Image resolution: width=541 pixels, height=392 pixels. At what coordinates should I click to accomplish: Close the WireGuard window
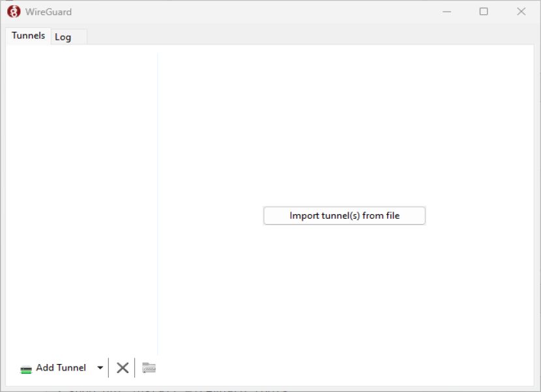pyautogui.click(x=521, y=12)
